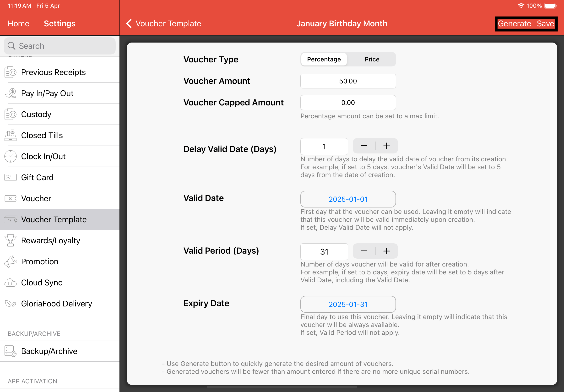Click the Custody icon

[10, 114]
